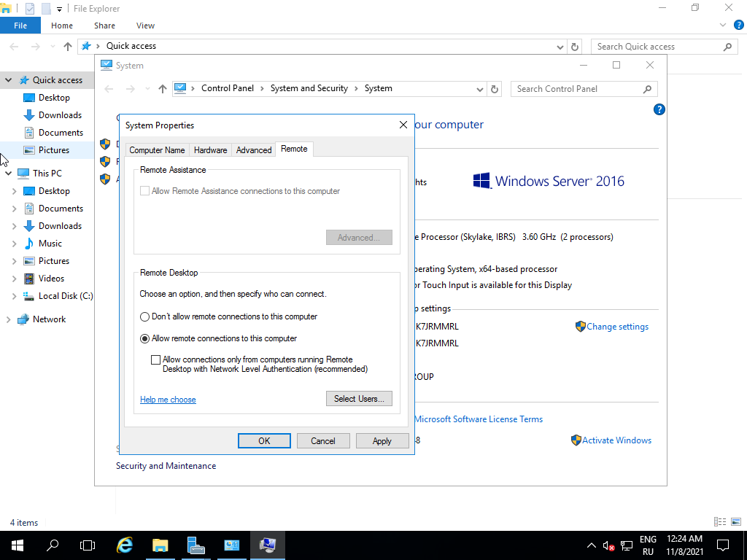Select Don't allow remote connections option
This screenshot has width=747, height=560.
[144, 317]
